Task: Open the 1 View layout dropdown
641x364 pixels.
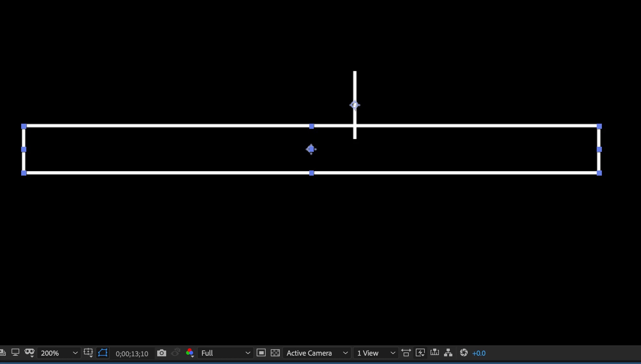Action: point(376,353)
